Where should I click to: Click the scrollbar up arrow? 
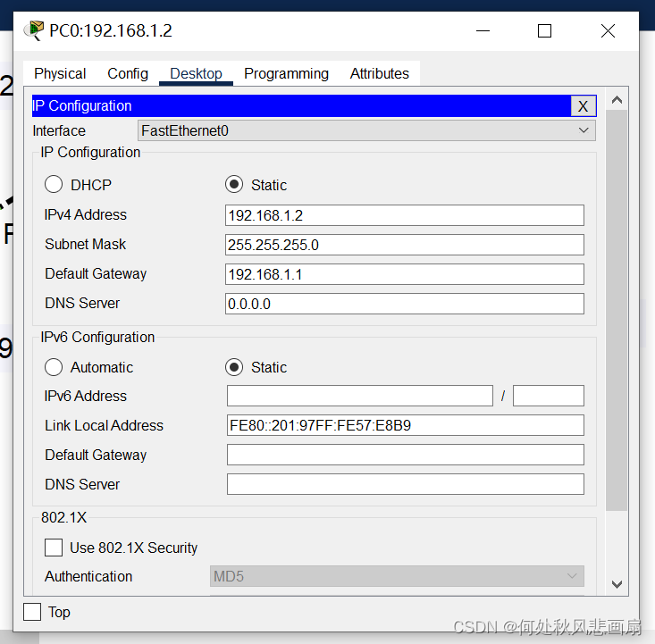(617, 100)
